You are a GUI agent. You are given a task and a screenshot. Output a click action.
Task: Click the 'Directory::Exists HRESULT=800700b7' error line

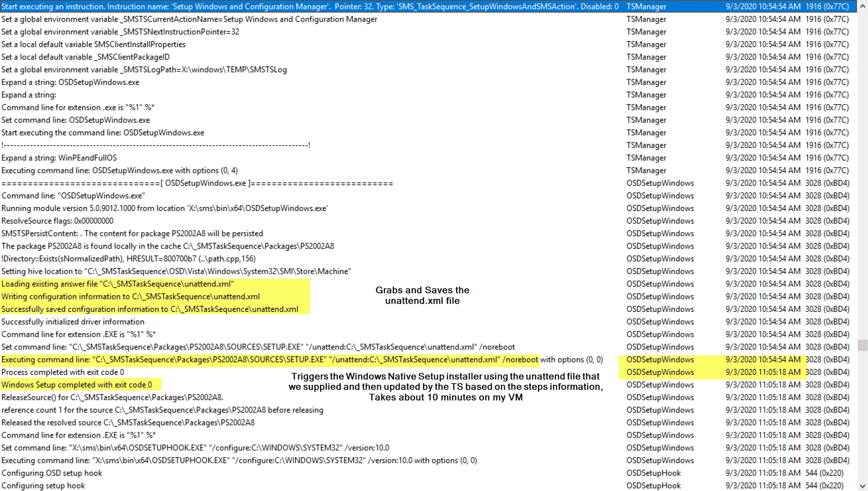129,259
